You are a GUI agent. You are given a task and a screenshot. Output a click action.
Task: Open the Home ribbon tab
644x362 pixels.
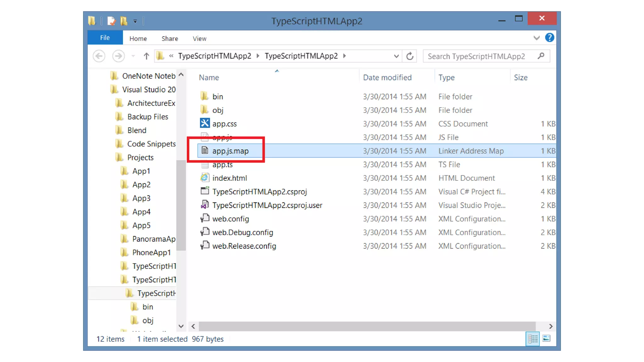(138, 38)
